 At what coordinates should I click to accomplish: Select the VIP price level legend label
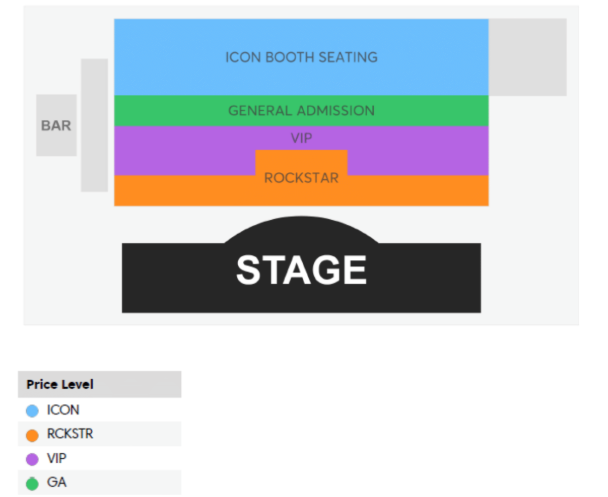[58, 458]
